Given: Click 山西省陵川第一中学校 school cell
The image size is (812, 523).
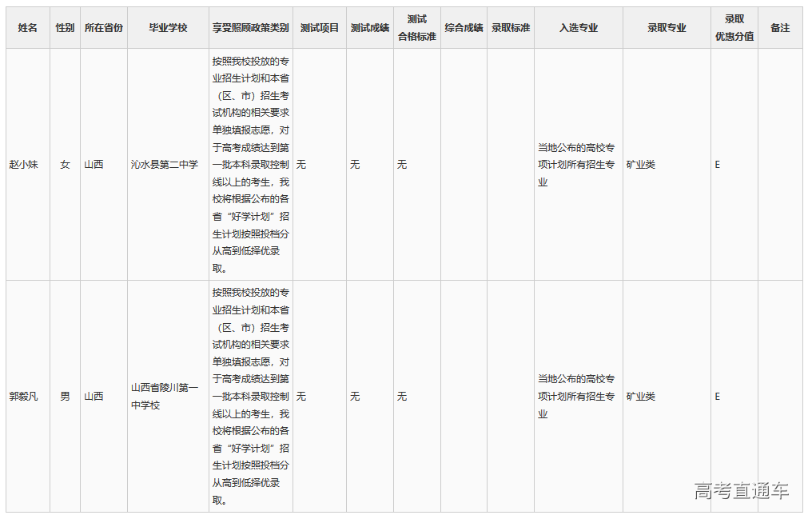Looking at the screenshot, I should [x=166, y=396].
